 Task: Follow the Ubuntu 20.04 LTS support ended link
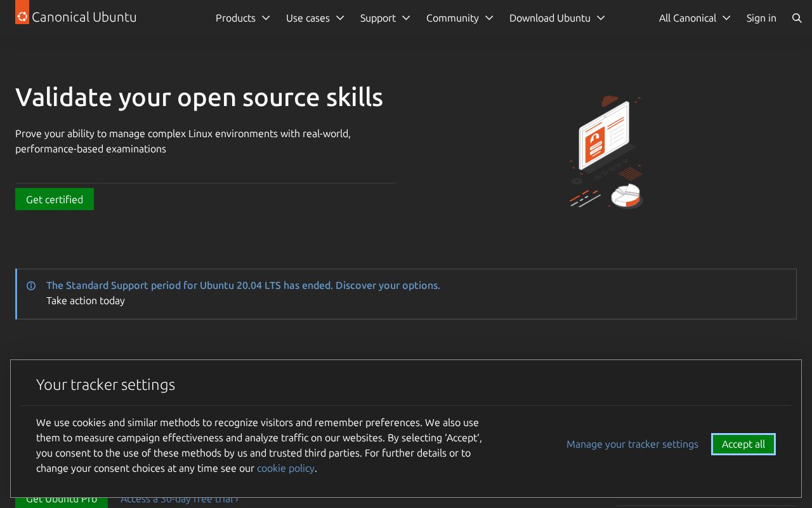pos(243,285)
